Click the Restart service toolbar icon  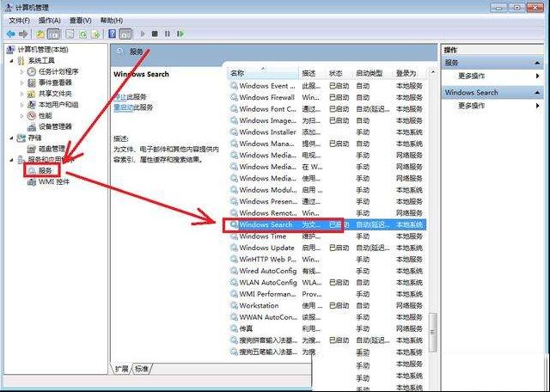[x=180, y=34]
